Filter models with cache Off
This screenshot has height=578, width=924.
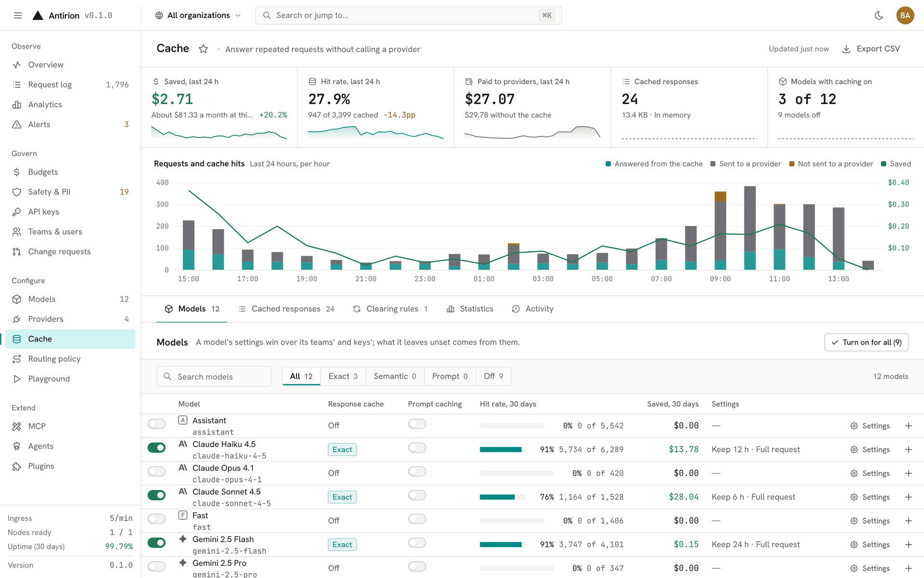pyautogui.click(x=493, y=376)
